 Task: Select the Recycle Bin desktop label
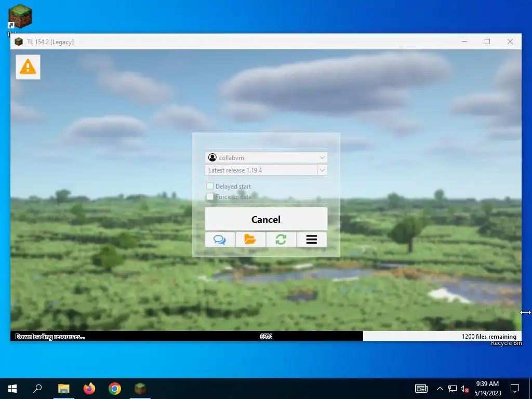click(506, 343)
